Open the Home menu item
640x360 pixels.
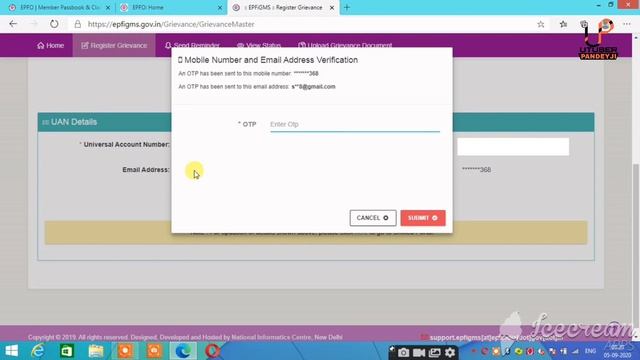[51, 45]
